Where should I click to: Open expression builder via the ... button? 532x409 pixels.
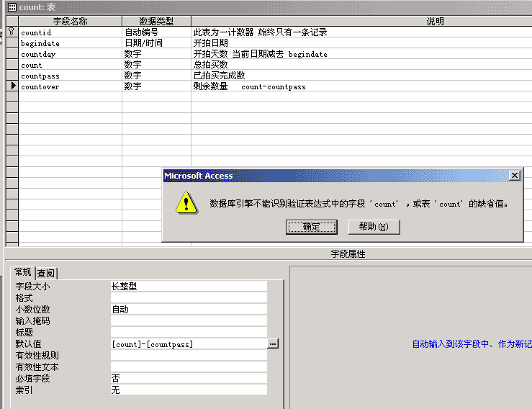[x=273, y=344]
